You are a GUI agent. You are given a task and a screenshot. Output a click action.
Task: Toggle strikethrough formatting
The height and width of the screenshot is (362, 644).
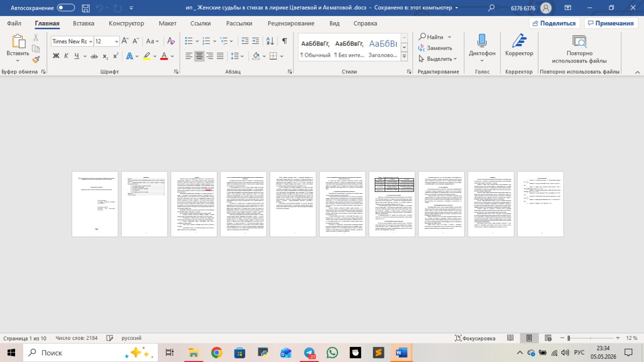(x=94, y=56)
